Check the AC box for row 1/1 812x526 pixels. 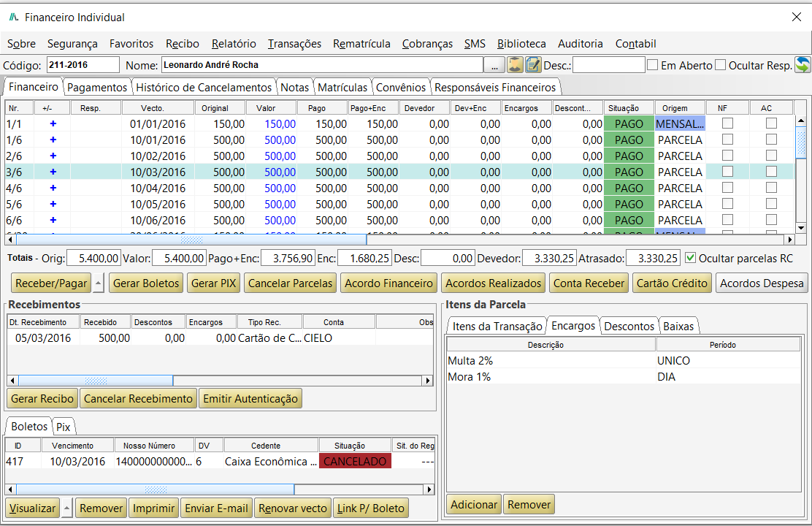coord(772,123)
